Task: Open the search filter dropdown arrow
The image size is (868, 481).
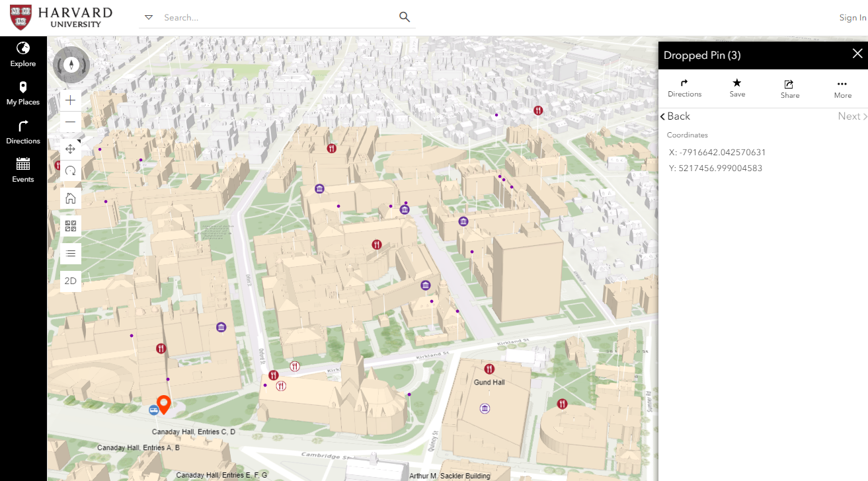Action: pos(148,17)
